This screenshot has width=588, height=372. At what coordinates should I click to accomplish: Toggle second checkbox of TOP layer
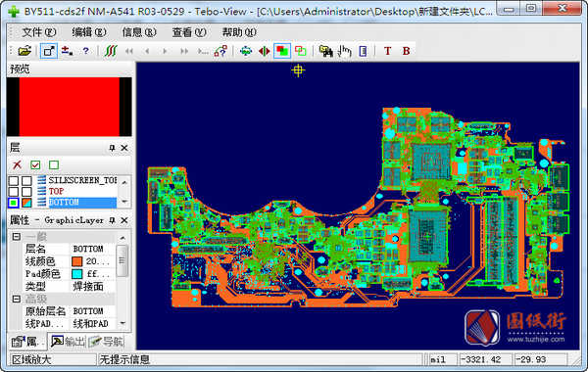(x=26, y=192)
